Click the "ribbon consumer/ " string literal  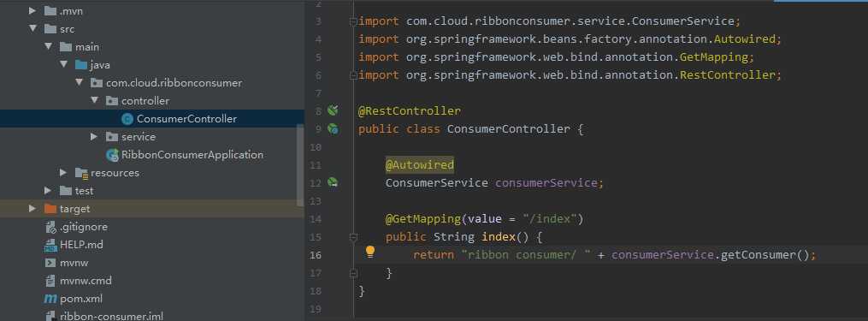526,255
